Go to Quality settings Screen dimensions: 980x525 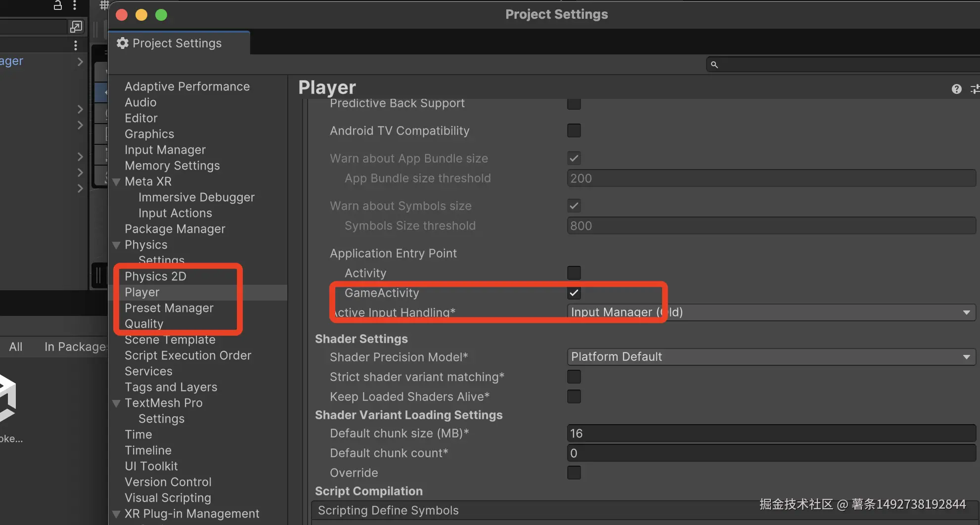(x=144, y=324)
